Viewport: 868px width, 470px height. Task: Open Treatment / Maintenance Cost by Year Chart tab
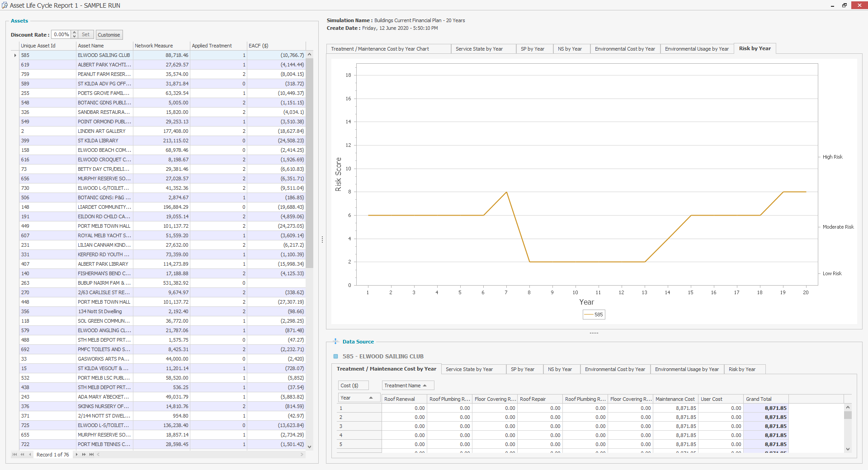(388, 49)
